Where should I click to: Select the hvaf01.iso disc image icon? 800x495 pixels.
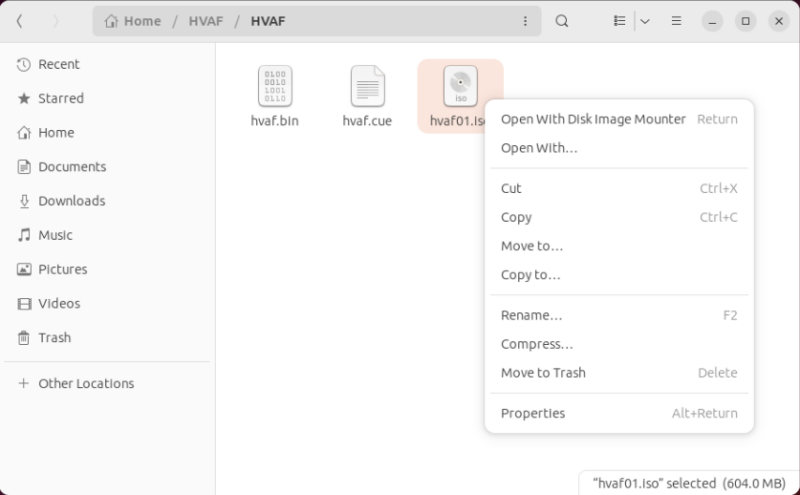(x=460, y=86)
